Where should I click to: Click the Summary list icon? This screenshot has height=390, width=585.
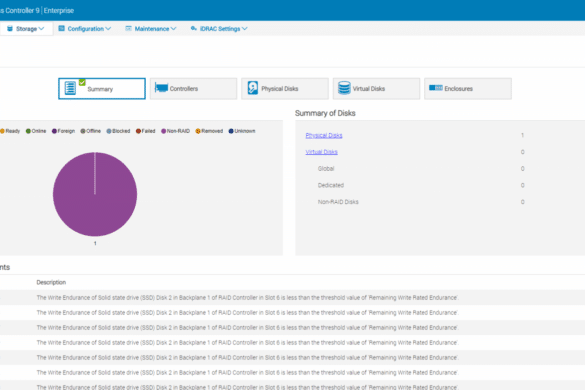(x=70, y=88)
